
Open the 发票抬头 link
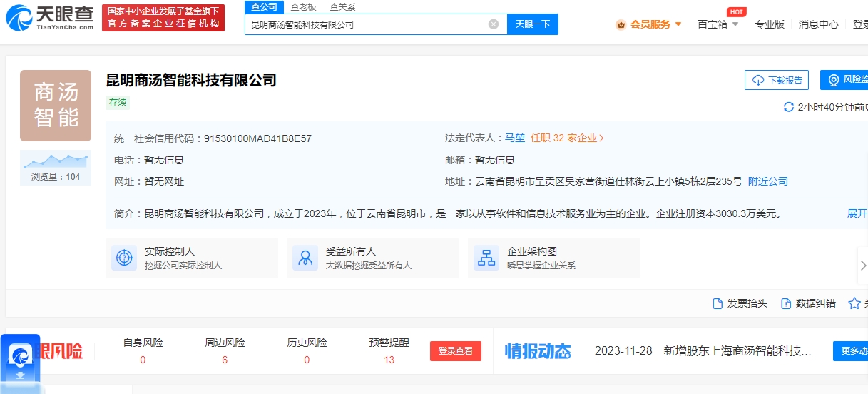coord(747,303)
